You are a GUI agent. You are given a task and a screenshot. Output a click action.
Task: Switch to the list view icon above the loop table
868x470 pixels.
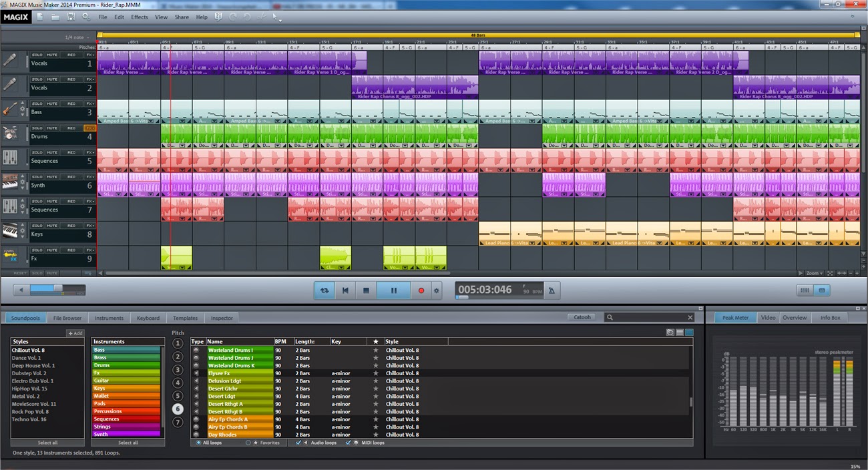(680, 332)
